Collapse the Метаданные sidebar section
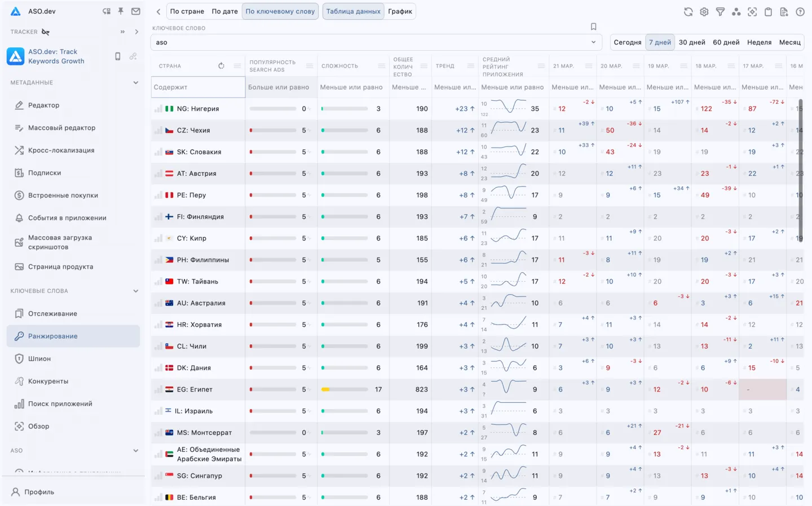Image resolution: width=812 pixels, height=506 pixels. click(135, 83)
